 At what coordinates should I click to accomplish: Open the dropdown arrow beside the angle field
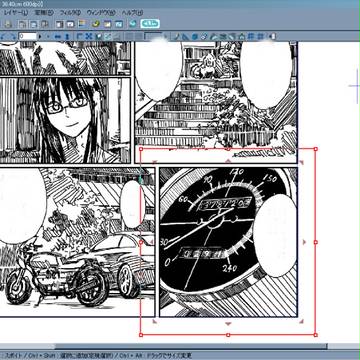pos(40,36)
